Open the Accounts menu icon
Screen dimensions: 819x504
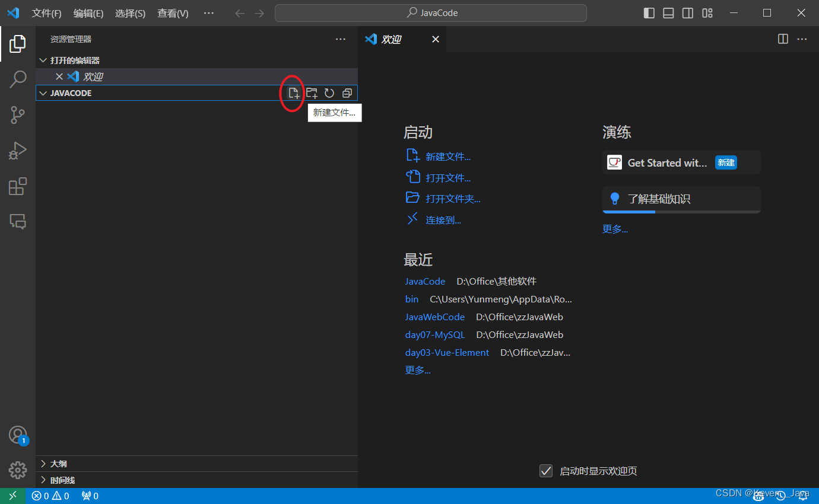tap(18, 435)
